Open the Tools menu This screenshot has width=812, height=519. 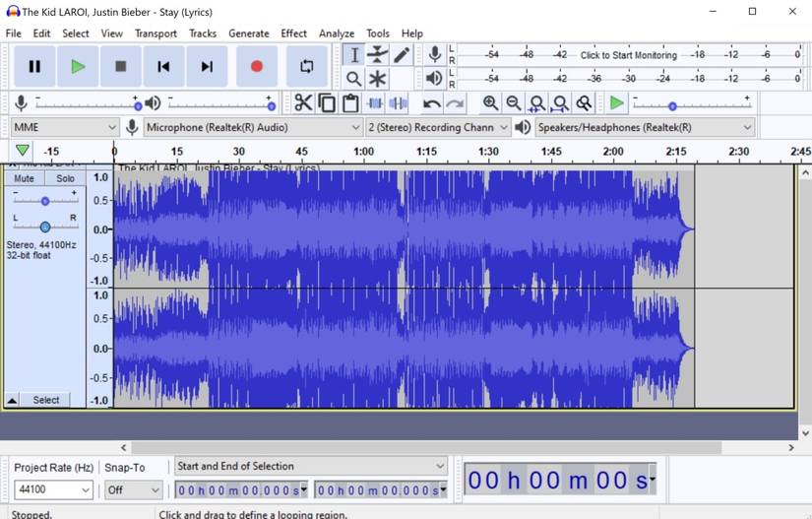[x=378, y=33]
